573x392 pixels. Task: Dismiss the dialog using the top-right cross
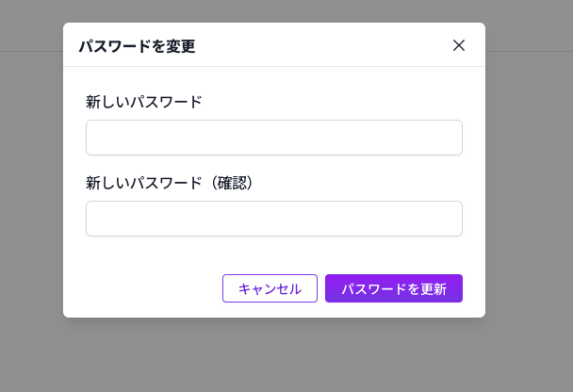tap(459, 45)
